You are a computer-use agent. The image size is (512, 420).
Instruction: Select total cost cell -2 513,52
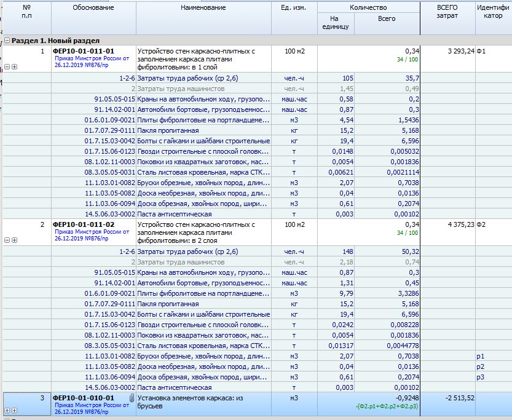pyautogui.click(x=460, y=398)
